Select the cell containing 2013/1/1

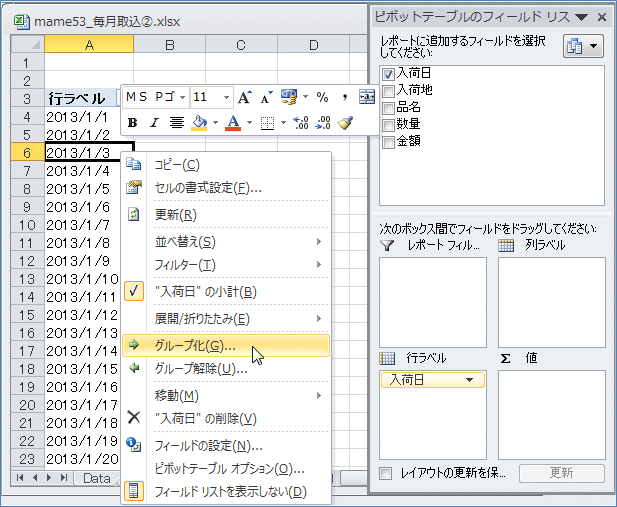[x=82, y=117]
